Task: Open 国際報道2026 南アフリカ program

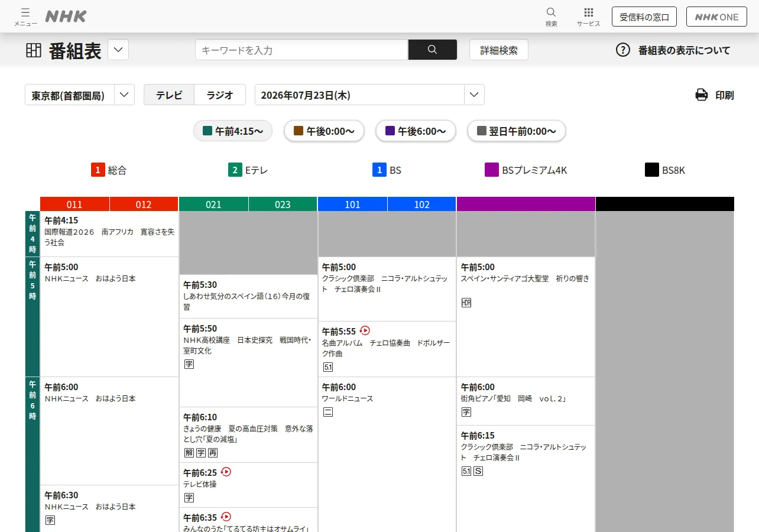Action: point(109,234)
